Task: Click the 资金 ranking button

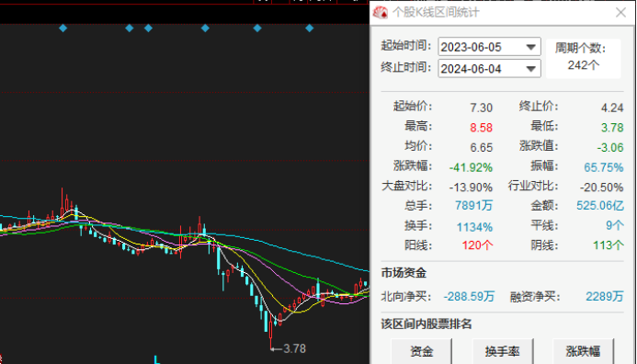Action: 422,351
